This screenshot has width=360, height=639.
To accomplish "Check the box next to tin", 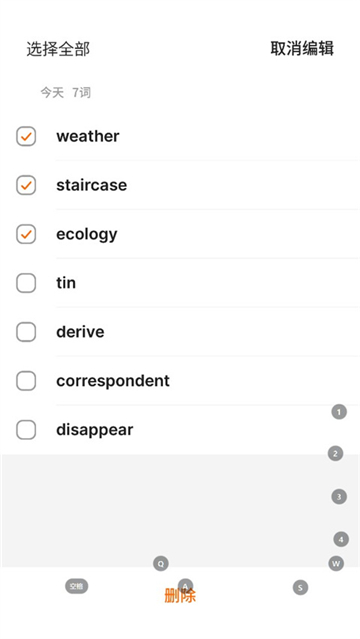I will click(x=26, y=283).
